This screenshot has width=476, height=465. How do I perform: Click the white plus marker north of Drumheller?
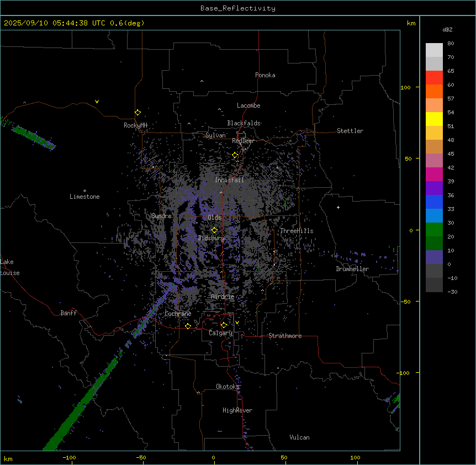coord(338,207)
